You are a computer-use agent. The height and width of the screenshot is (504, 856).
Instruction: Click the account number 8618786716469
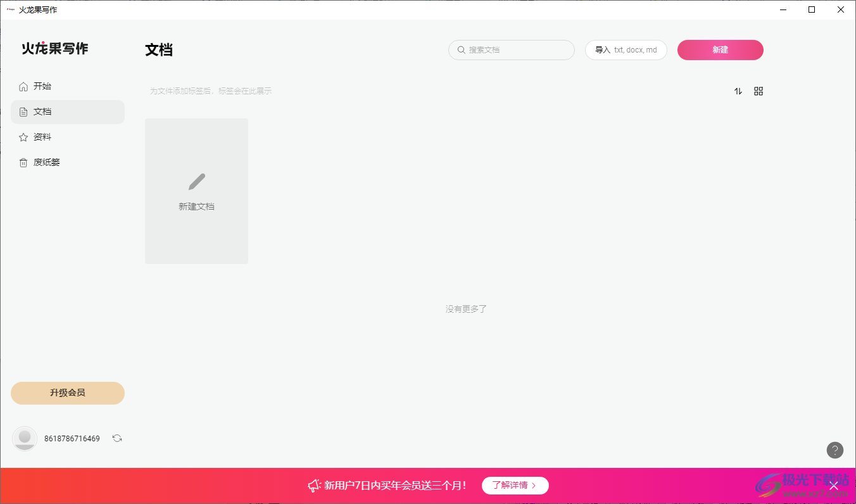[72, 439]
